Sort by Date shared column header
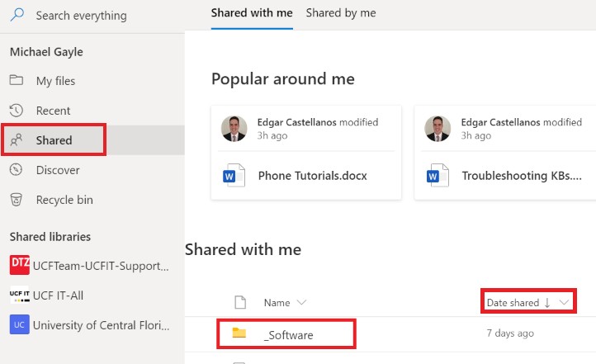The height and width of the screenshot is (364, 596). (x=513, y=302)
